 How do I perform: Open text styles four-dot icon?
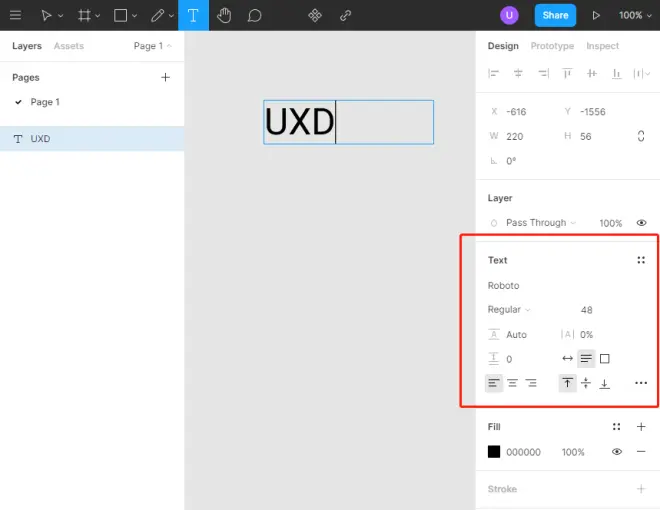(641, 260)
